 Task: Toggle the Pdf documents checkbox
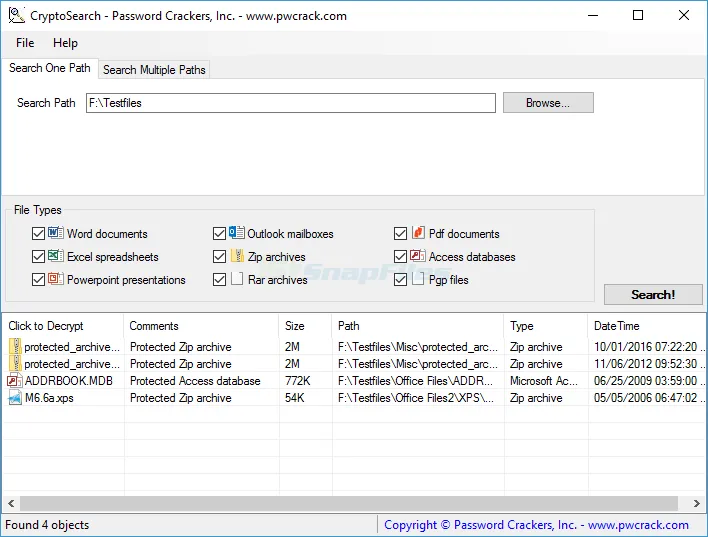pos(401,233)
